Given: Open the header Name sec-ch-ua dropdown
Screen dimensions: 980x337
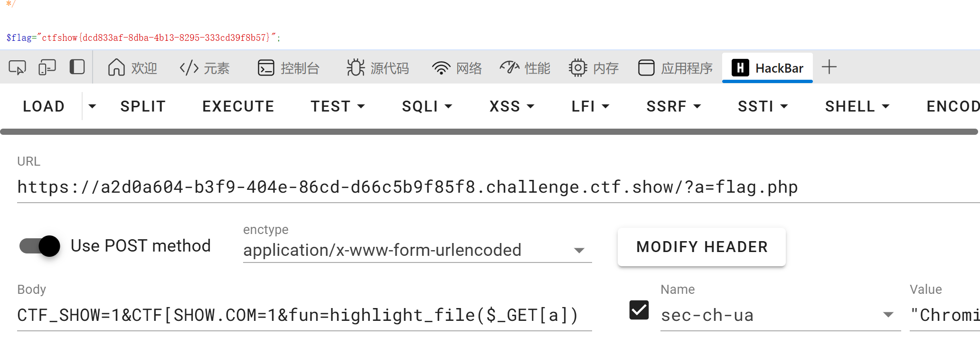Looking at the screenshot, I should (x=888, y=315).
